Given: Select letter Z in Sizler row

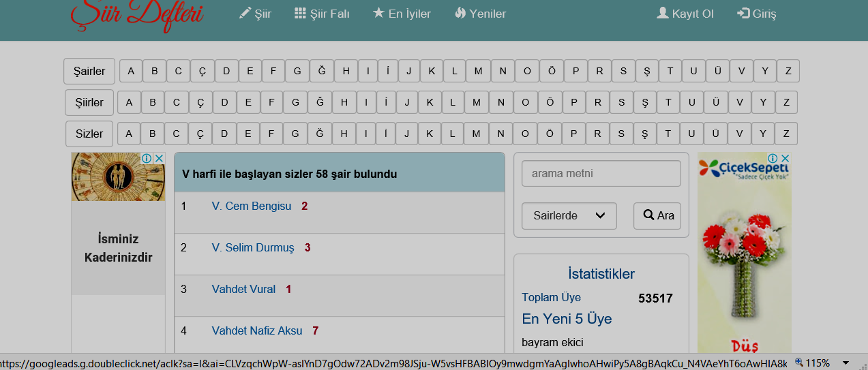Looking at the screenshot, I should 786,134.
